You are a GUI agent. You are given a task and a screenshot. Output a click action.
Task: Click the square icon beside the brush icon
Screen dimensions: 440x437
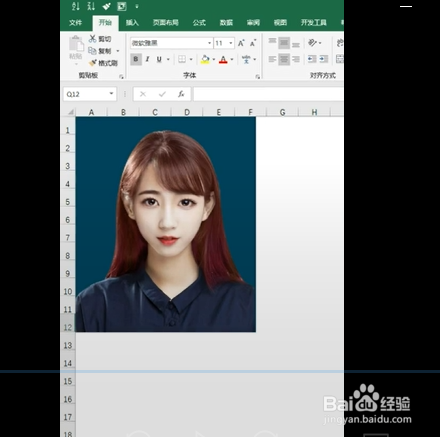pyautogui.click(x=122, y=6)
